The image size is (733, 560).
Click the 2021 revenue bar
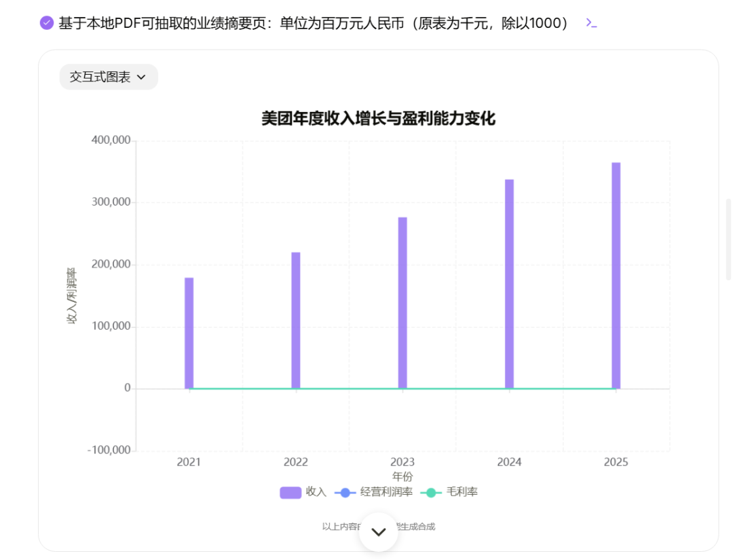[189, 333]
